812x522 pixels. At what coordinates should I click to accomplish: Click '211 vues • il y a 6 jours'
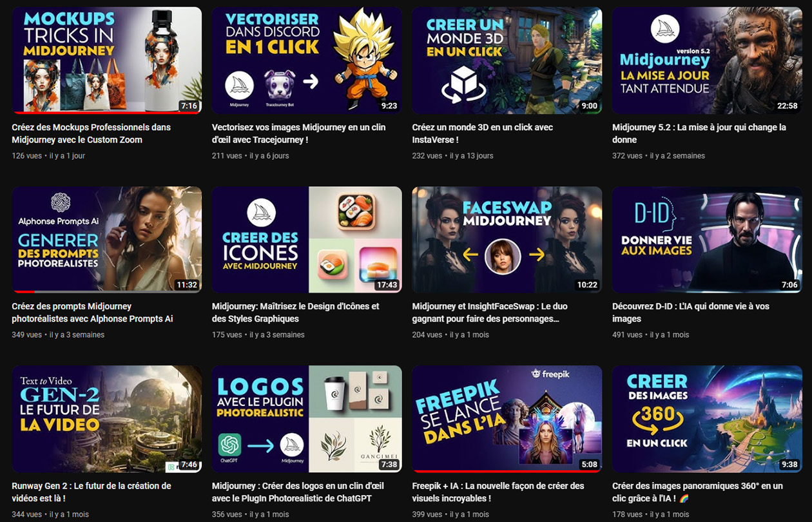(x=251, y=156)
